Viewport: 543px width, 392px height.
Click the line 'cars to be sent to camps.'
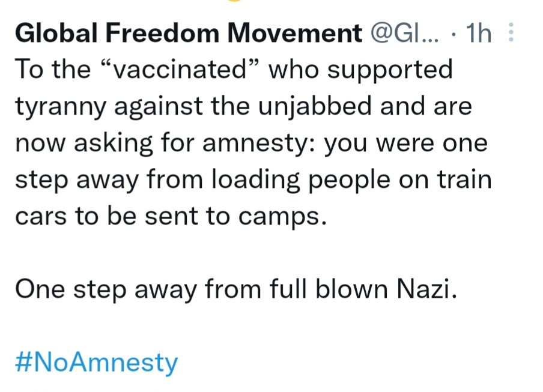171,216
